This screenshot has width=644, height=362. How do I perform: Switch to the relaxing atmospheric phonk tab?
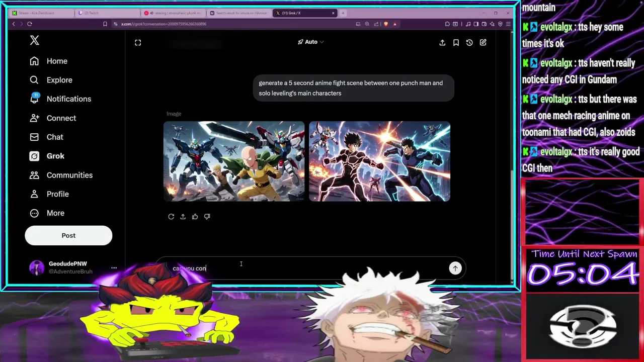174,13
